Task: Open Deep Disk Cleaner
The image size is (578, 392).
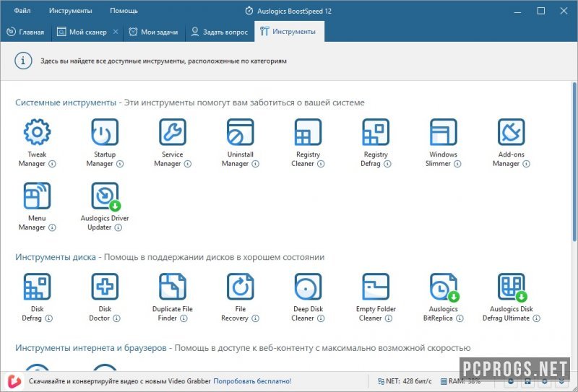Action: coord(308,287)
